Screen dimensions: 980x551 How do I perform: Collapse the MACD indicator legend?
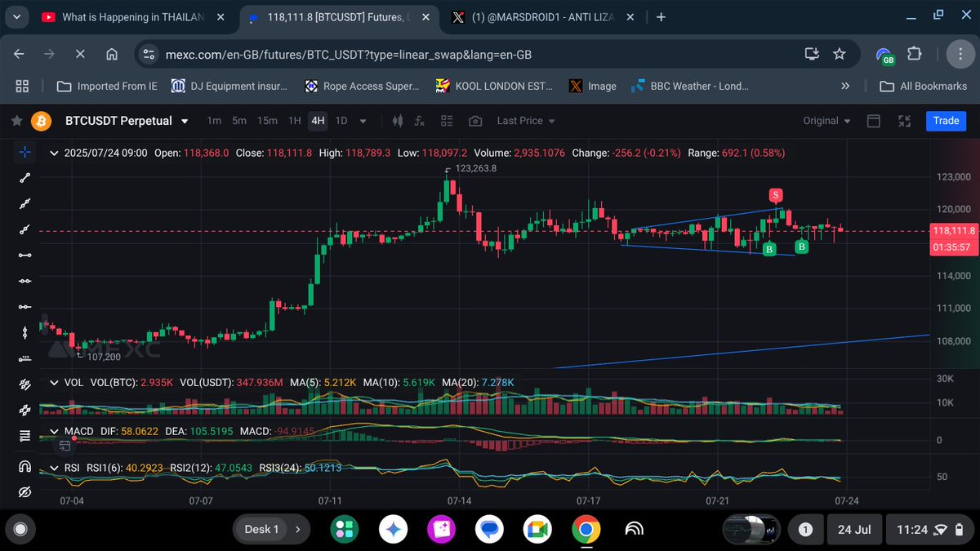(x=54, y=431)
